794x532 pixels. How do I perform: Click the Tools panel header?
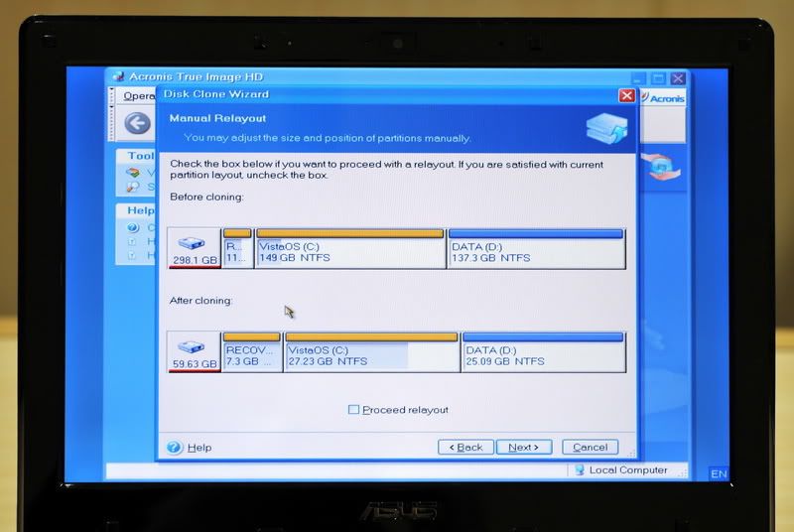pos(137,156)
